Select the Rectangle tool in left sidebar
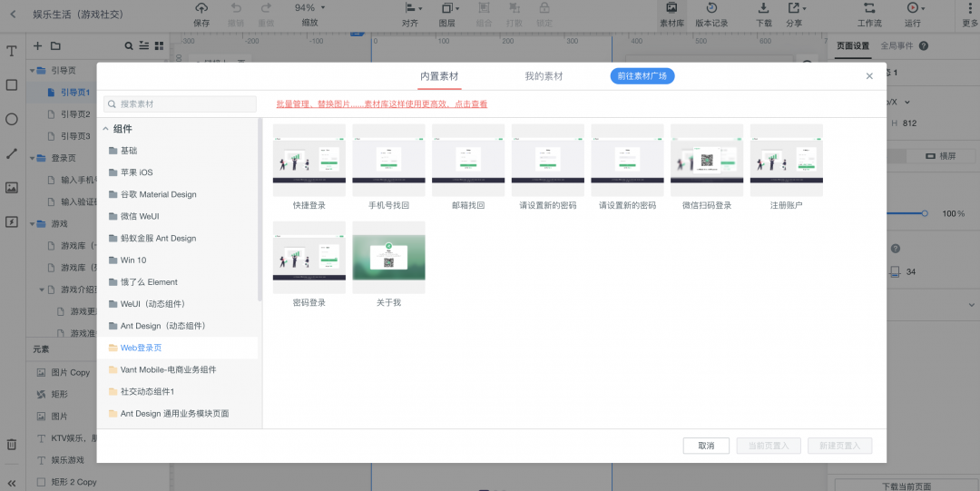The width and height of the screenshot is (980, 491). pyautogui.click(x=11, y=85)
